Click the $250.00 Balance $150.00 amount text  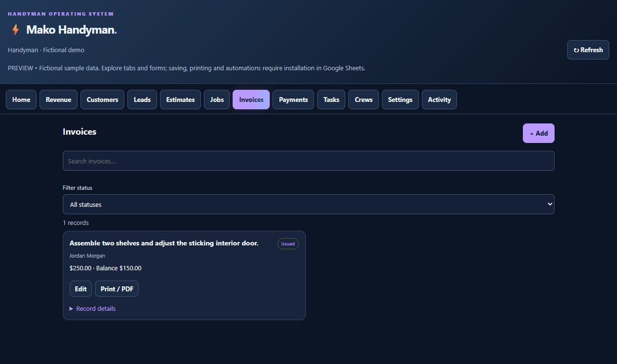tap(105, 268)
